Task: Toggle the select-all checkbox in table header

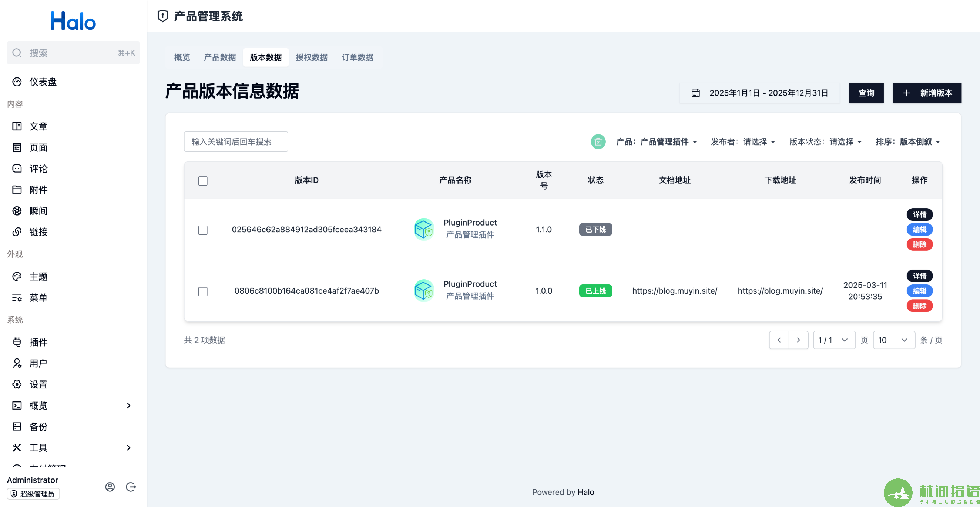Action: coord(203,181)
